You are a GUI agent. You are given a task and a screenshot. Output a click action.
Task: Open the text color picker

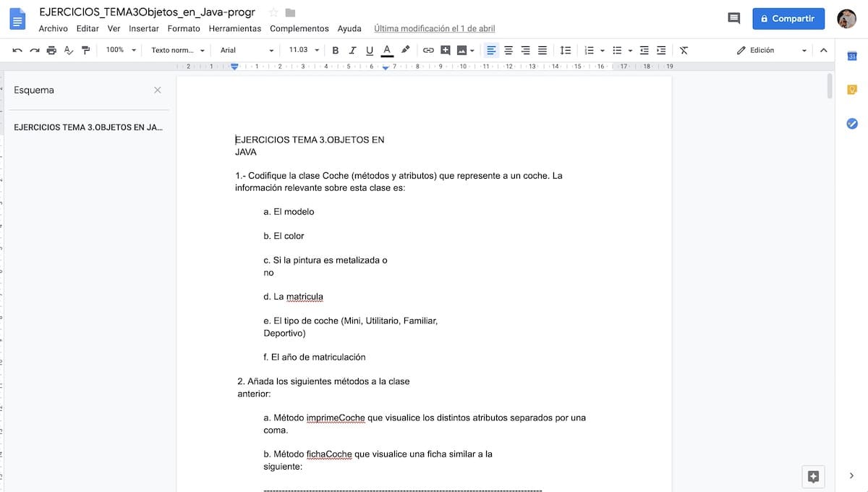[387, 50]
